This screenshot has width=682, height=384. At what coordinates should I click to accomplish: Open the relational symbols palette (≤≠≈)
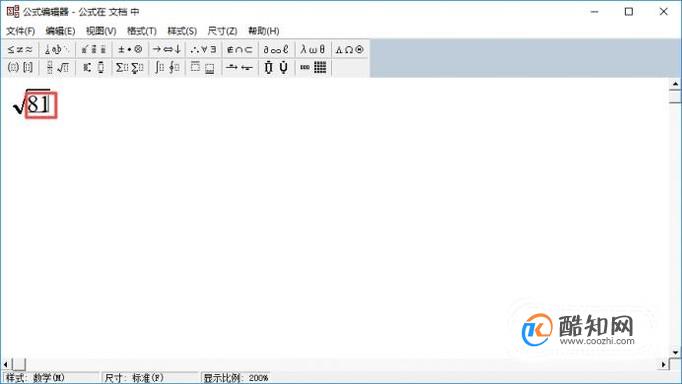pyautogui.click(x=20, y=50)
